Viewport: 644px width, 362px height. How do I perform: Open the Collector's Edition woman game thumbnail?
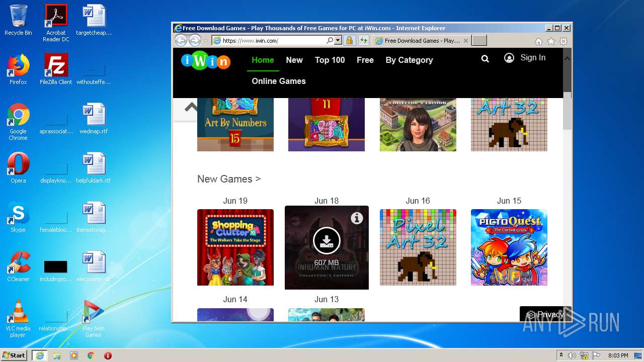pyautogui.click(x=418, y=125)
